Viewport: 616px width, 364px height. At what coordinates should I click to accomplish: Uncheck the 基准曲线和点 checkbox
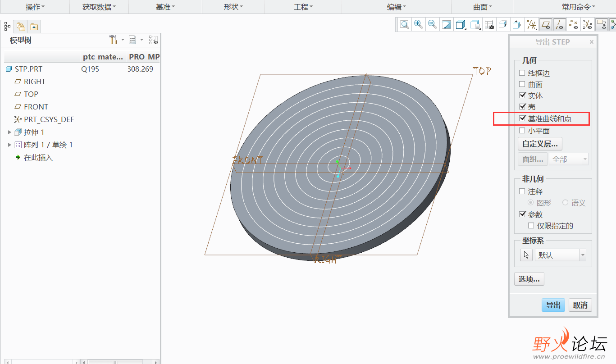coord(522,118)
